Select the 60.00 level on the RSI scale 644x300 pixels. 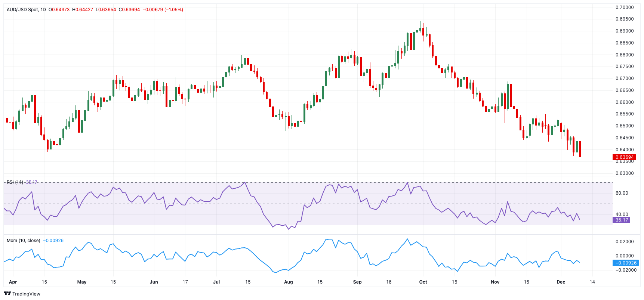(x=622, y=193)
